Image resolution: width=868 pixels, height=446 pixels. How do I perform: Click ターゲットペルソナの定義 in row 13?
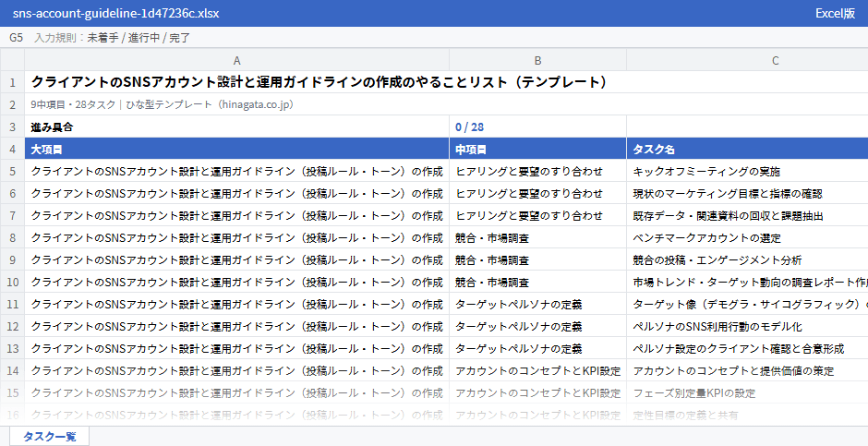click(x=537, y=348)
